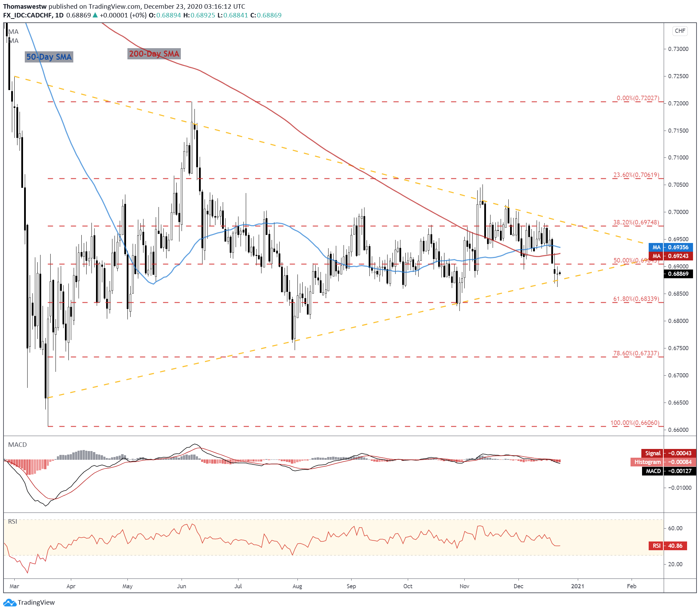This screenshot has width=700, height=612.
Task: Click the 0.00%(0.72027) Fibonacci label
Action: (638, 98)
